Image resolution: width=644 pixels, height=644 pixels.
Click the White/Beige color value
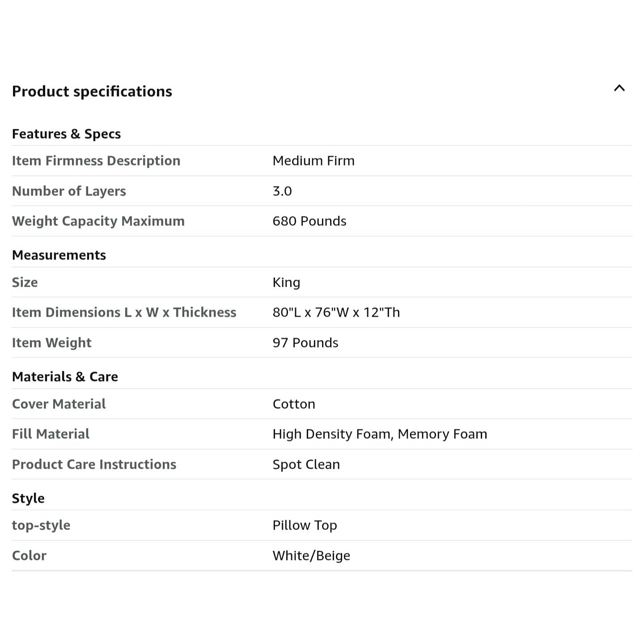(311, 555)
